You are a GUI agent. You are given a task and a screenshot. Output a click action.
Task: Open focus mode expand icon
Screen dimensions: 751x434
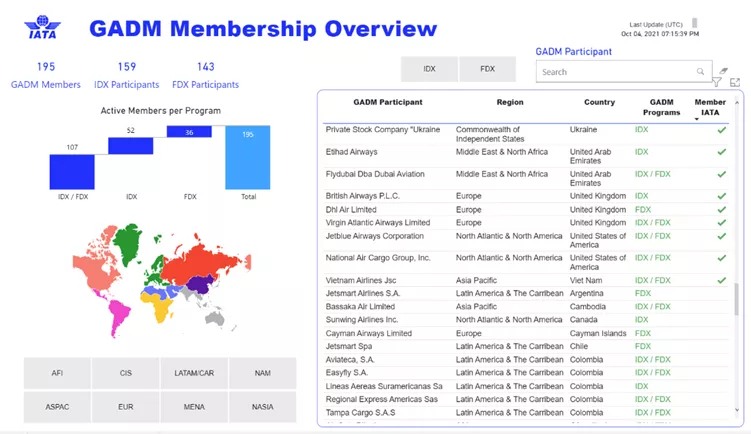click(x=735, y=82)
